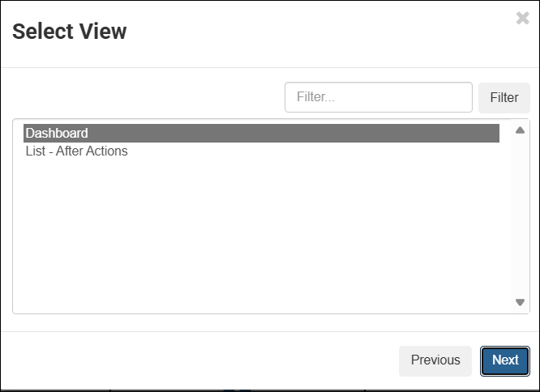Highlight the Dashboard list entry
The image size is (540, 392).
tap(261, 134)
